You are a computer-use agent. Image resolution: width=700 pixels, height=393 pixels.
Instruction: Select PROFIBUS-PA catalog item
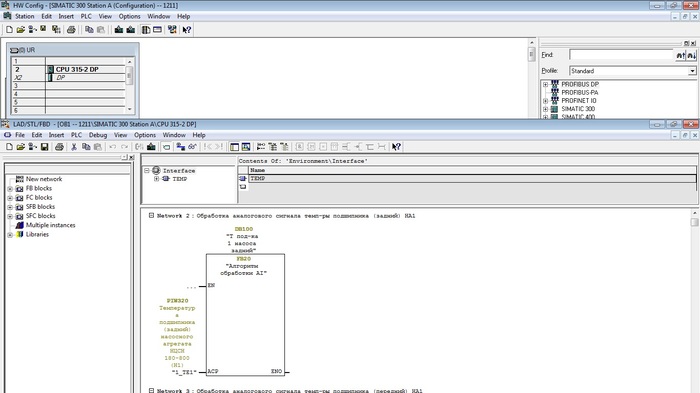tap(579, 92)
